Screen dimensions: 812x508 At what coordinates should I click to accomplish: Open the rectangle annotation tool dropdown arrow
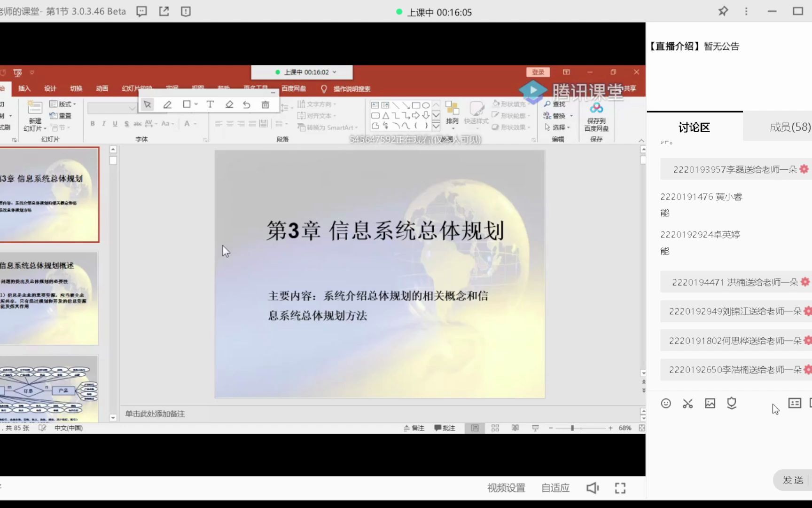tap(196, 104)
